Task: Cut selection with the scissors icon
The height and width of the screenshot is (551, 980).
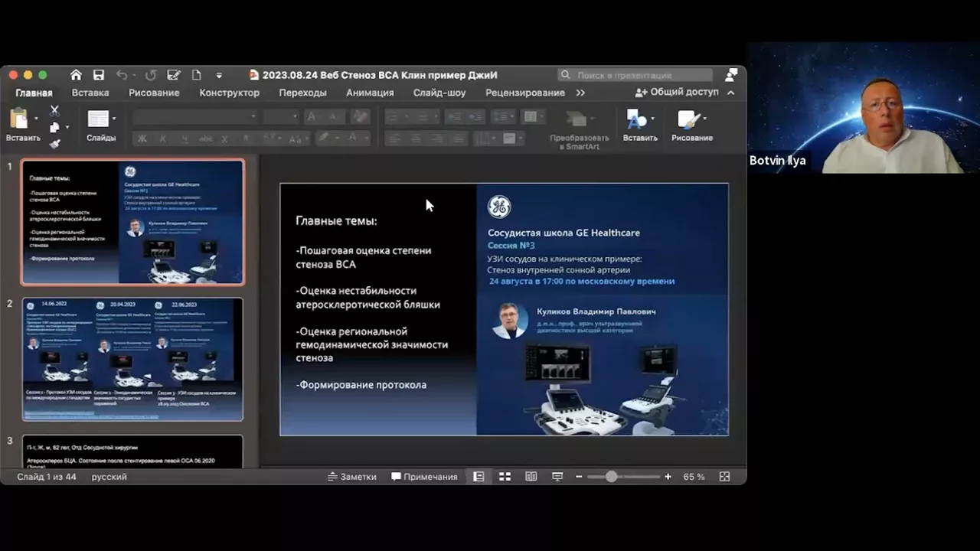Action: point(54,112)
